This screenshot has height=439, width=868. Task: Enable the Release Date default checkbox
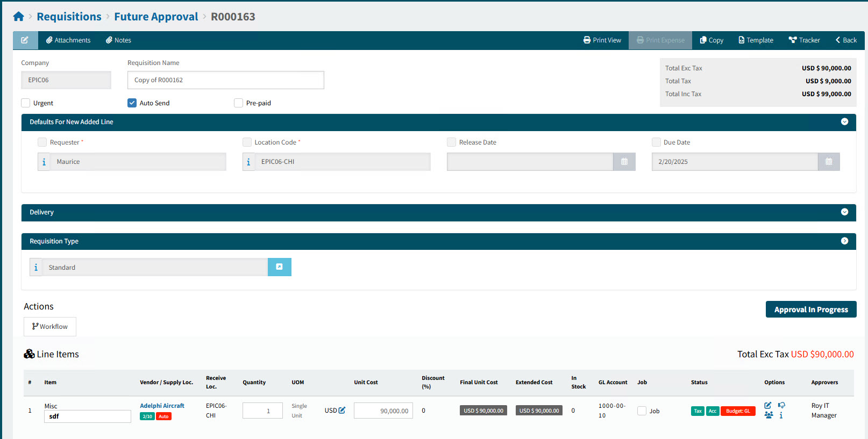pos(451,142)
